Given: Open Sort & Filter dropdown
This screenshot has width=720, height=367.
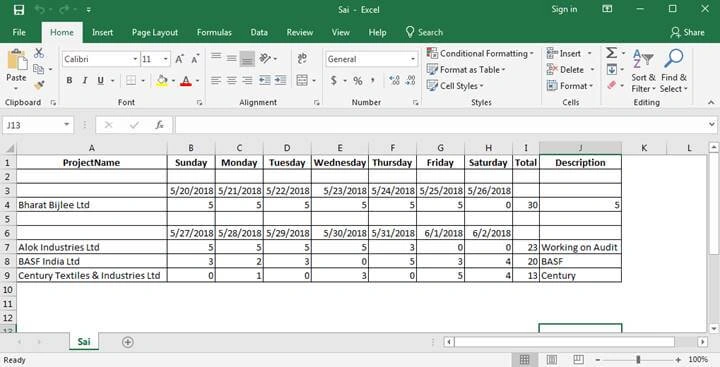Looking at the screenshot, I should [643, 70].
